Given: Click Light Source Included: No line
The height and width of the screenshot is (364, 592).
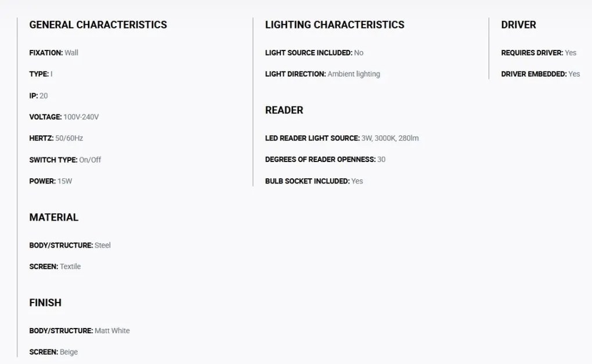Looking at the screenshot, I should pos(314,53).
